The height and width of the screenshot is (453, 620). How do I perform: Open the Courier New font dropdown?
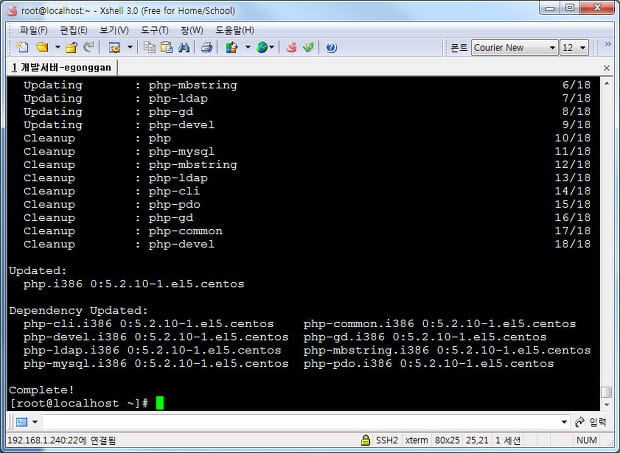514,48
